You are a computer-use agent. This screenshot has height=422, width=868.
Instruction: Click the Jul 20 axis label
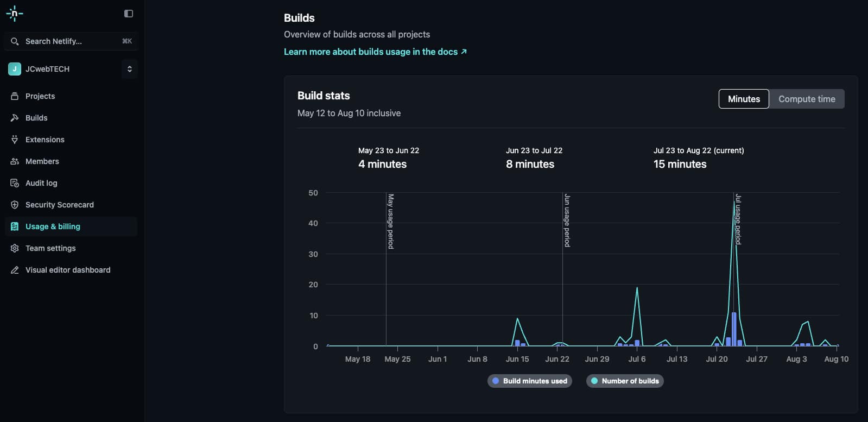[717, 359]
